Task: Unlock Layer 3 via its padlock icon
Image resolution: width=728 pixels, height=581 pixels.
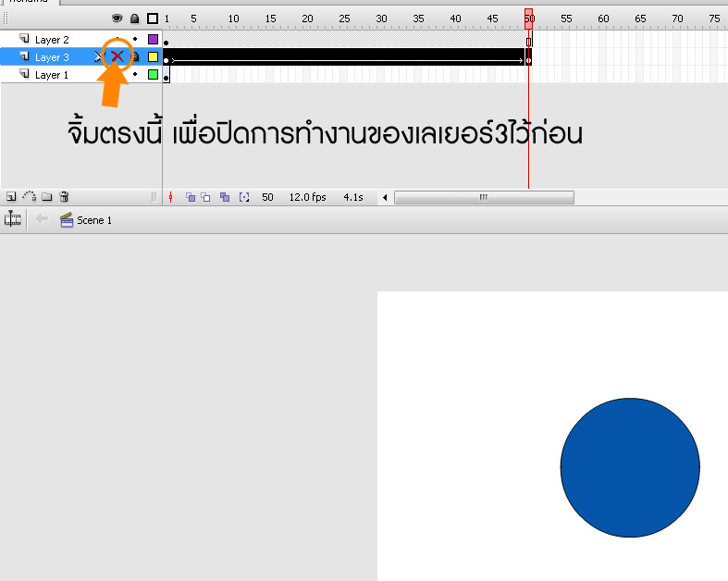Action: click(135, 56)
